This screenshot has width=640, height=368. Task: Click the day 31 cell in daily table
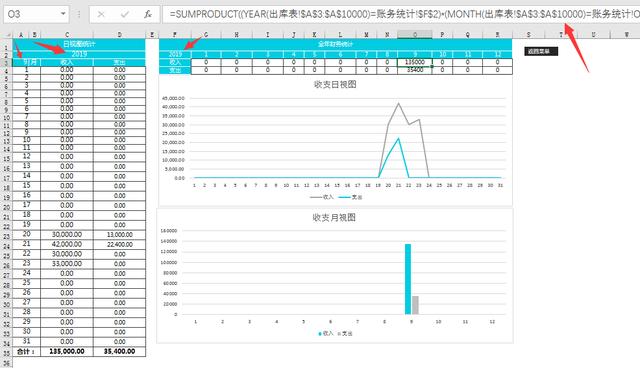pos(27,341)
